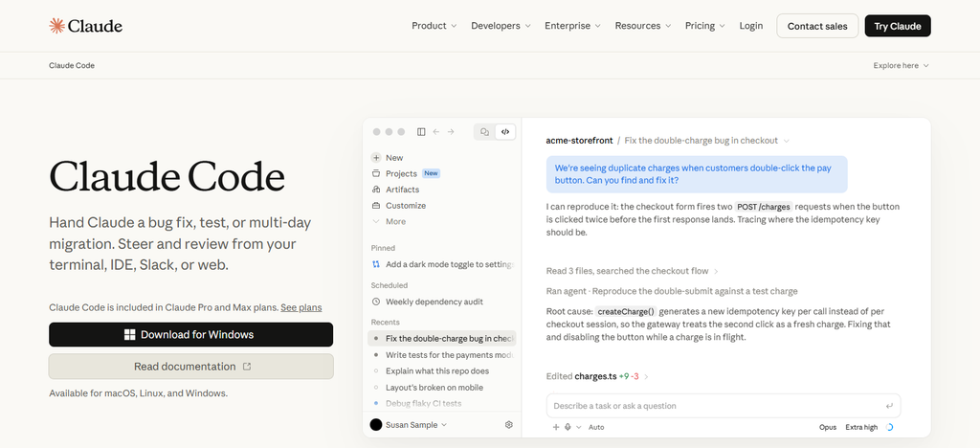
Task: Expand the Product menu
Action: tap(434, 26)
